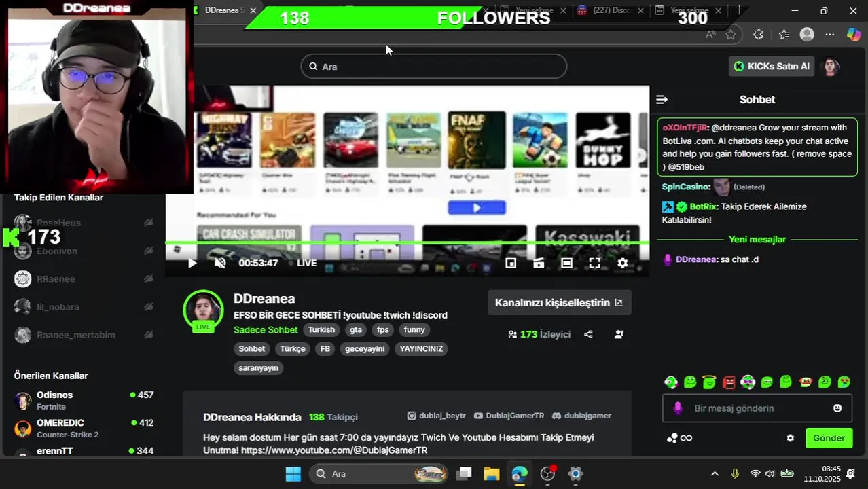Image resolution: width=868 pixels, height=489 pixels.
Task: Open the YouTube URL in description
Action: (334, 450)
